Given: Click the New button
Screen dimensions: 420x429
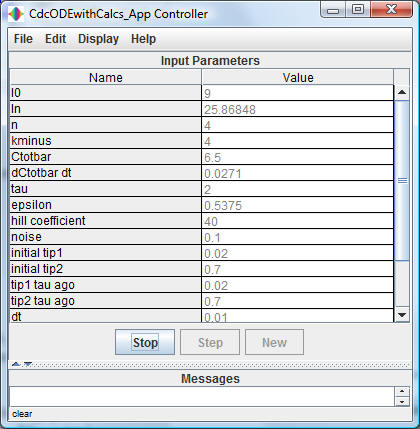Looking at the screenshot, I should click(274, 342).
